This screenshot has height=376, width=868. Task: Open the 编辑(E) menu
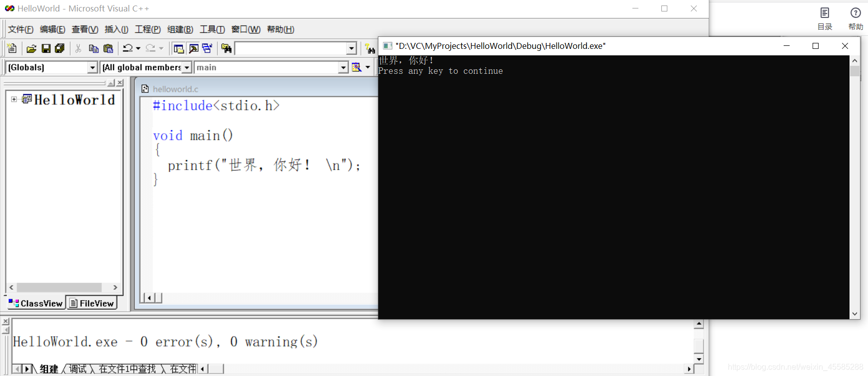pos(52,29)
